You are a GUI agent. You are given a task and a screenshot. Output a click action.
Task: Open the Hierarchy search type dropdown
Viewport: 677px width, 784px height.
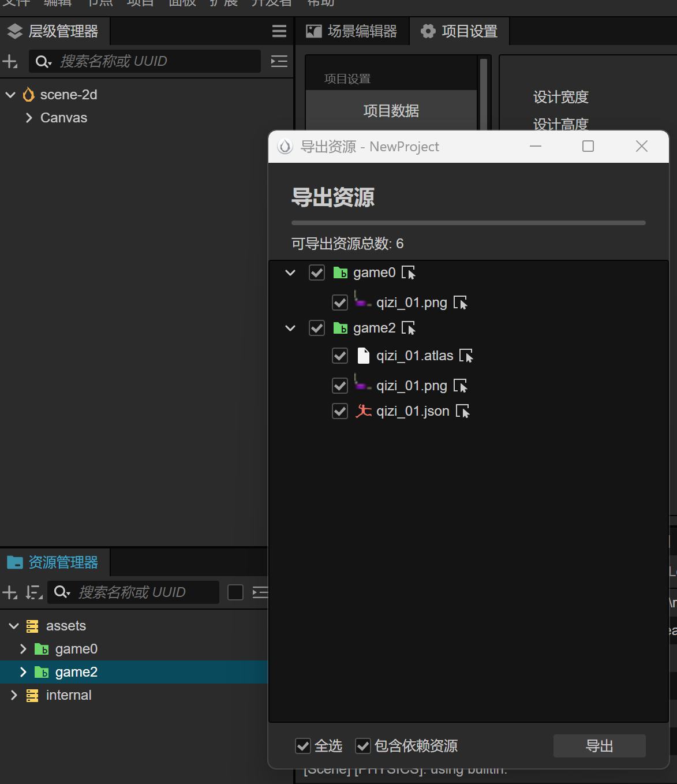coord(44,61)
